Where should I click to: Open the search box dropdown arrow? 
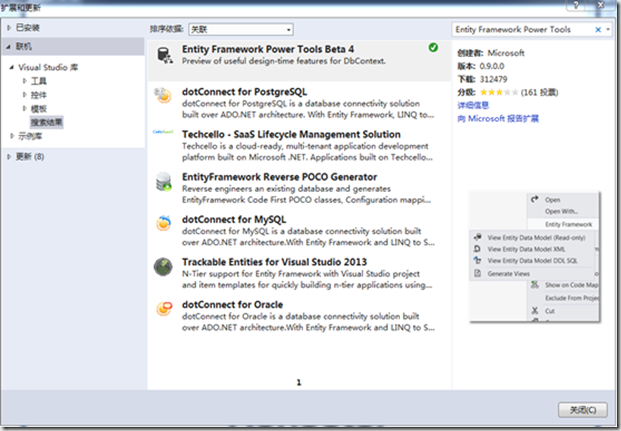click(608, 29)
